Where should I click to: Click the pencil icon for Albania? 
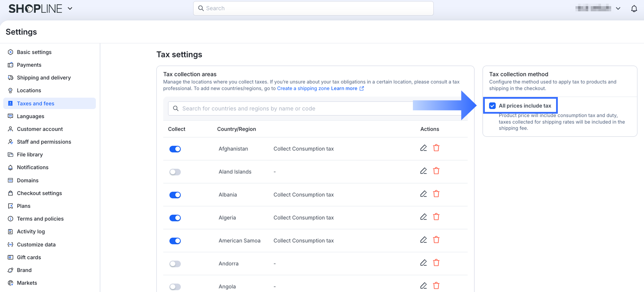[423, 194]
